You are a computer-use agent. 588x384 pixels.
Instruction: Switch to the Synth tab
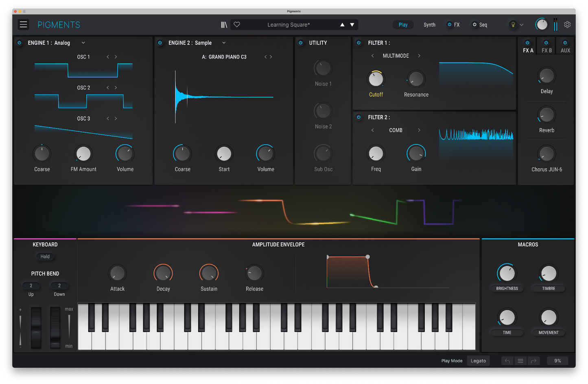point(429,24)
